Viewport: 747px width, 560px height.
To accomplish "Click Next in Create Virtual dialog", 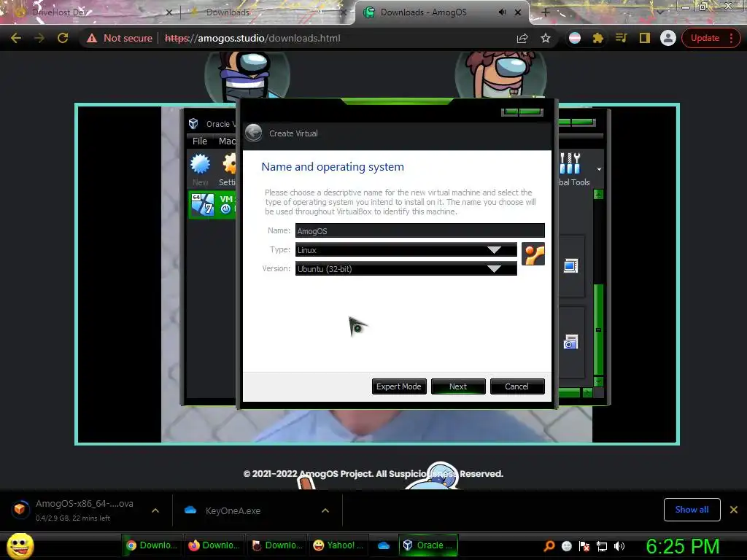I will 458,386.
